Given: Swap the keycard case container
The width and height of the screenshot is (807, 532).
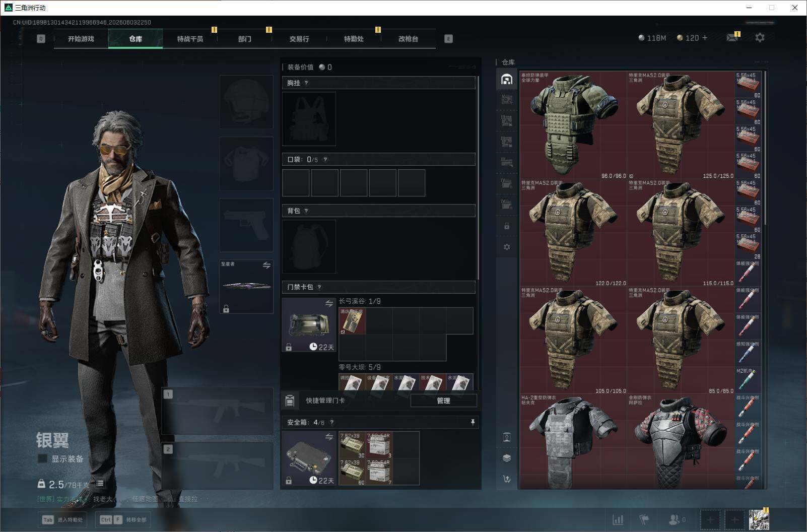Looking at the screenshot, I should pos(329,303).
